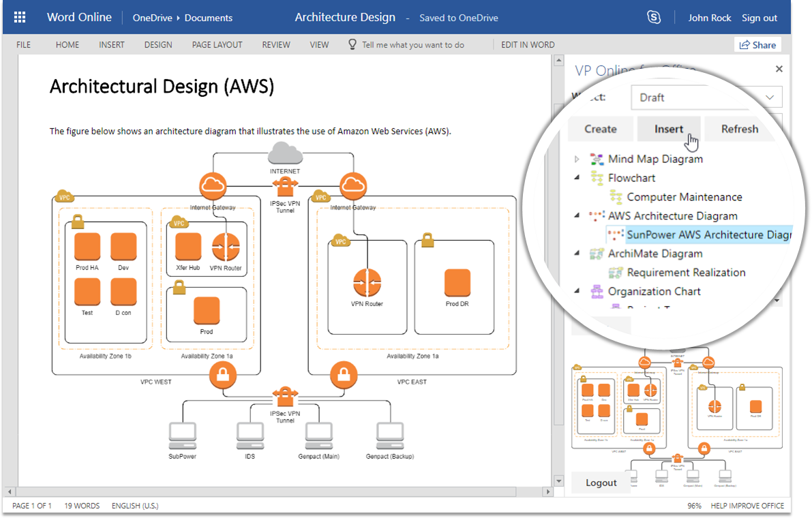This screenshot has height=518, width=812.
Task: Click the VPC WEST lock gateway icon
Action: point(223,375)
